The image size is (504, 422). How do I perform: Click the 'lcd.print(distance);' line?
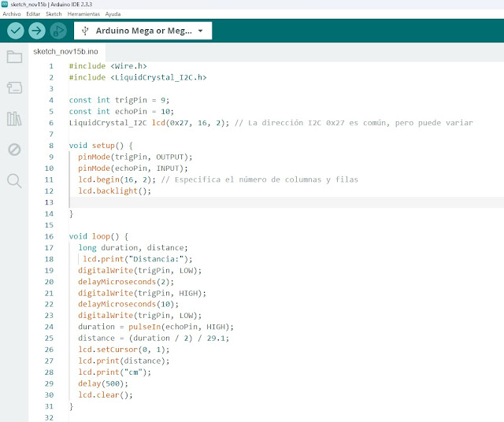124,361
